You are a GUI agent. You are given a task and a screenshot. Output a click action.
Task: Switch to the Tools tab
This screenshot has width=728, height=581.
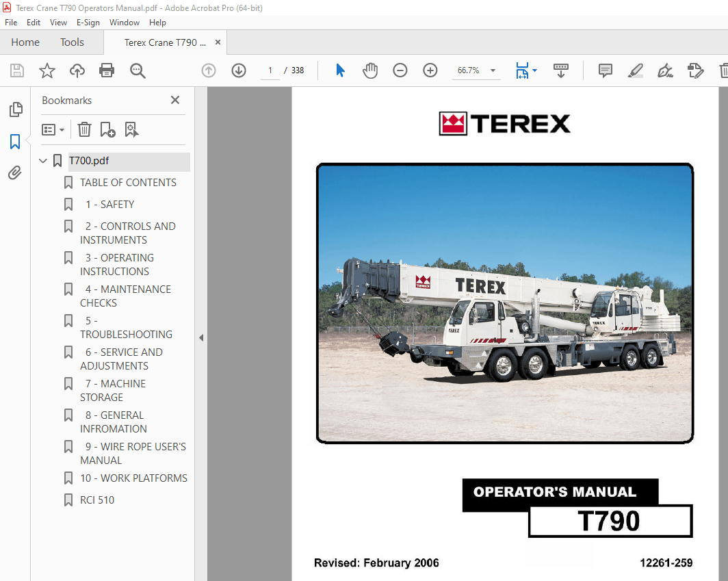pos(72,42)
